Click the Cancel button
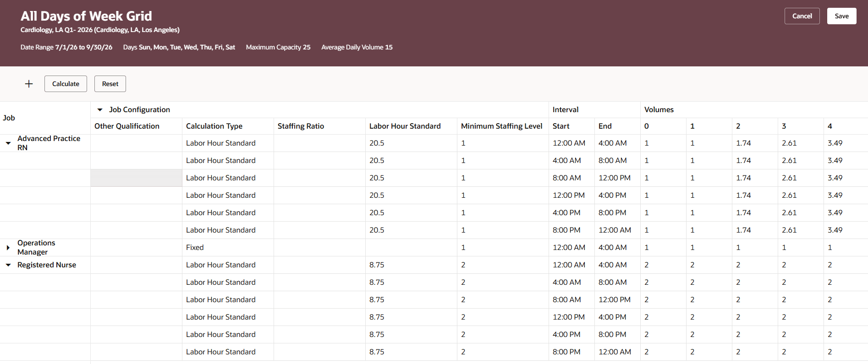 pos(802,16)
